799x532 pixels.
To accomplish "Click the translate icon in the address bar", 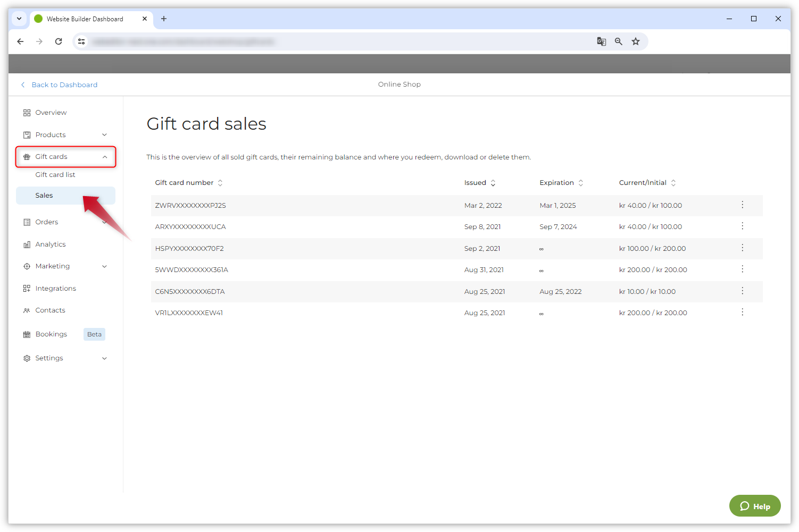I will click(x=601, y=41).
